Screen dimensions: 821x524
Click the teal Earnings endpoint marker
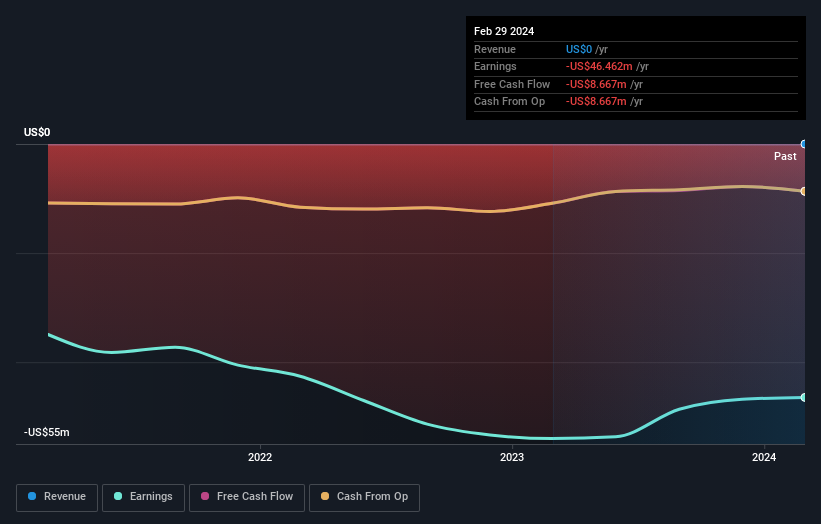[804, 398]
